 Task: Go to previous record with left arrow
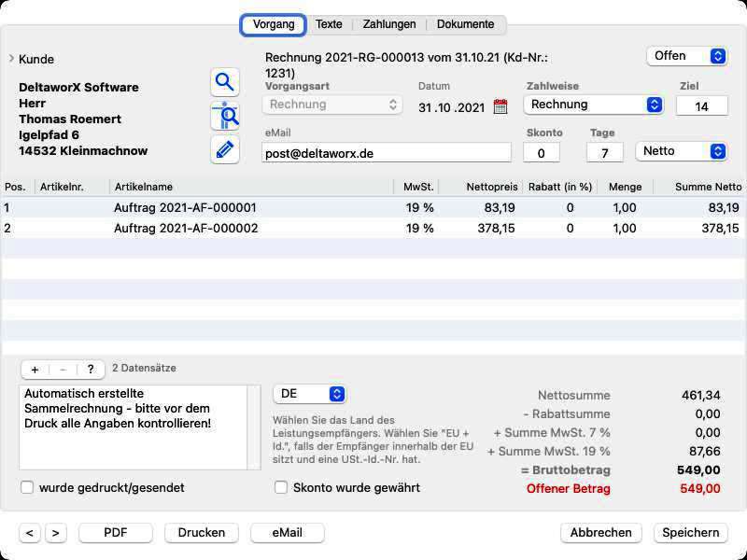tap(30, 533)
